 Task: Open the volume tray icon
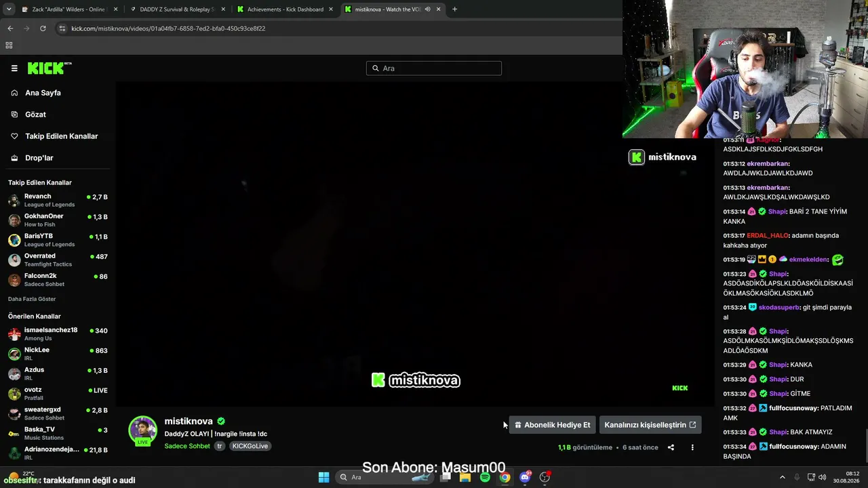point(822,477)
